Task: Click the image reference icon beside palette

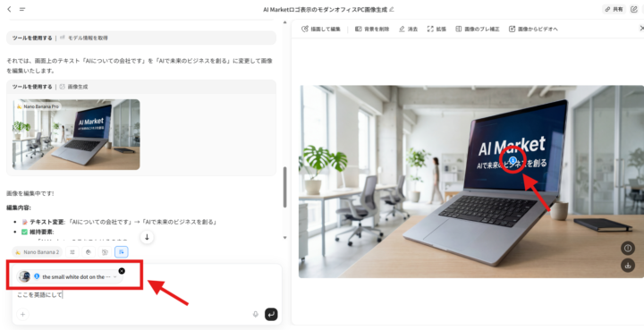Action: tap(105, 252)
